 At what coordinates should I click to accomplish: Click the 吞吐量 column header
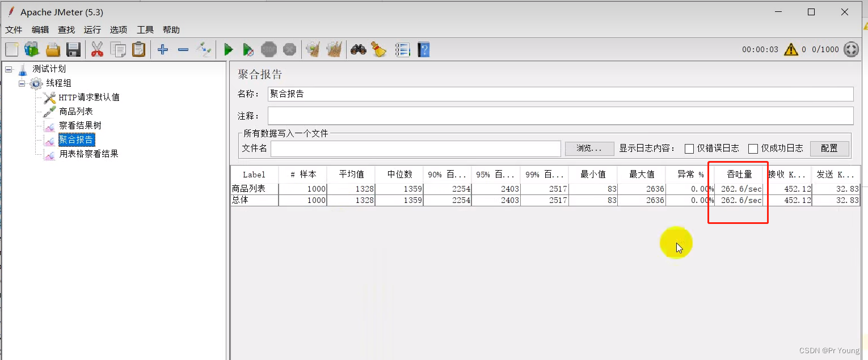tap(739, 175)
